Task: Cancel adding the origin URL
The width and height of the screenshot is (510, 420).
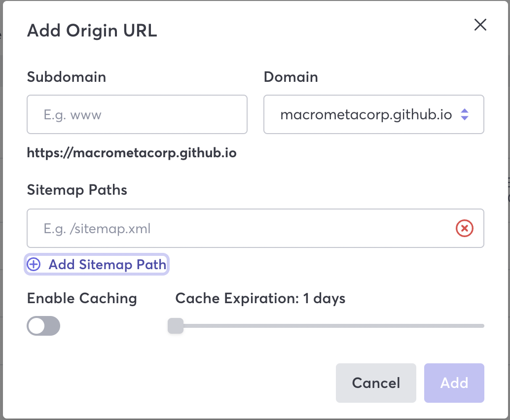Action: click(376, 383)
